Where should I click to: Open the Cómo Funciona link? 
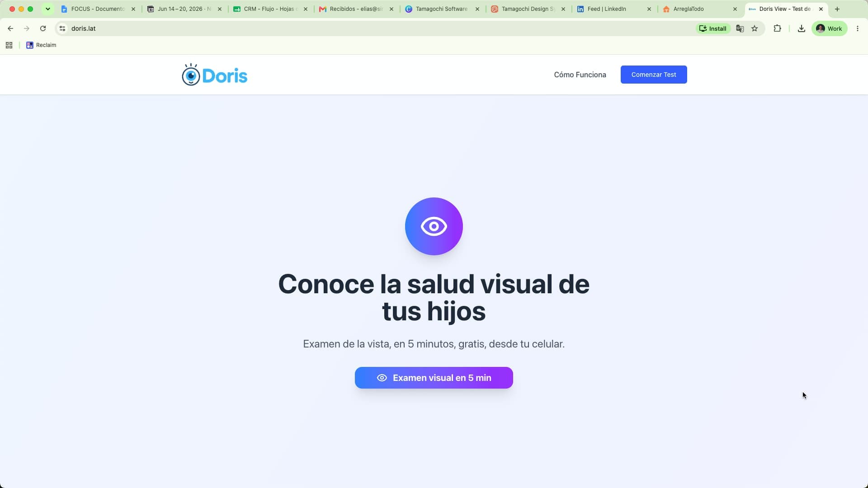tap(580, 75)
